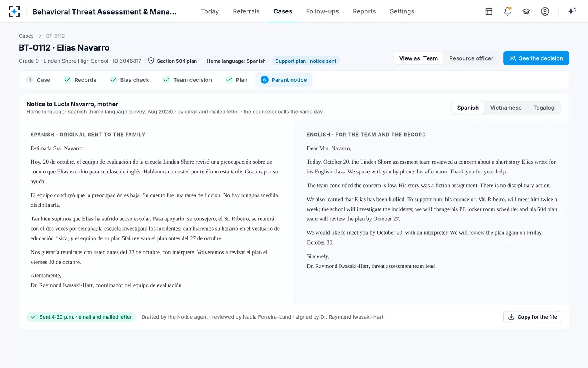The image size is (588, 368).
Task: Switch view to Team
Action: pos(419,58)
